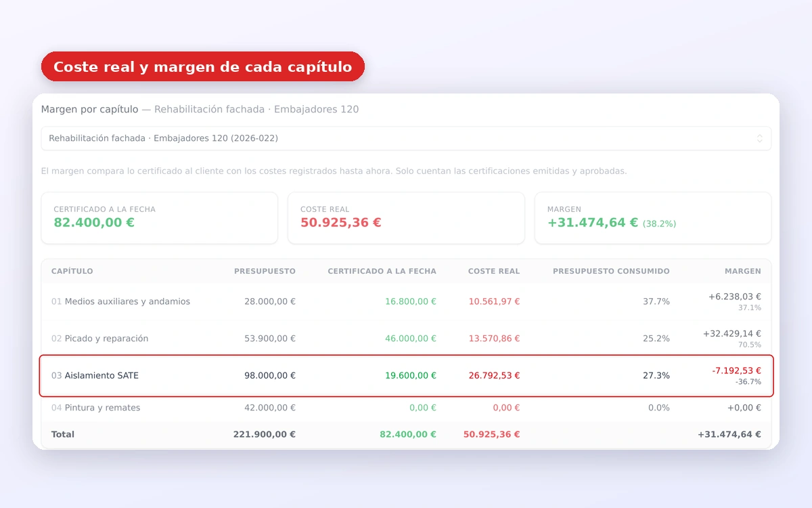Click budget value 28.000,00 €
Image resolution: width=812 pixels, height=508 pixels.
(270, 301)
